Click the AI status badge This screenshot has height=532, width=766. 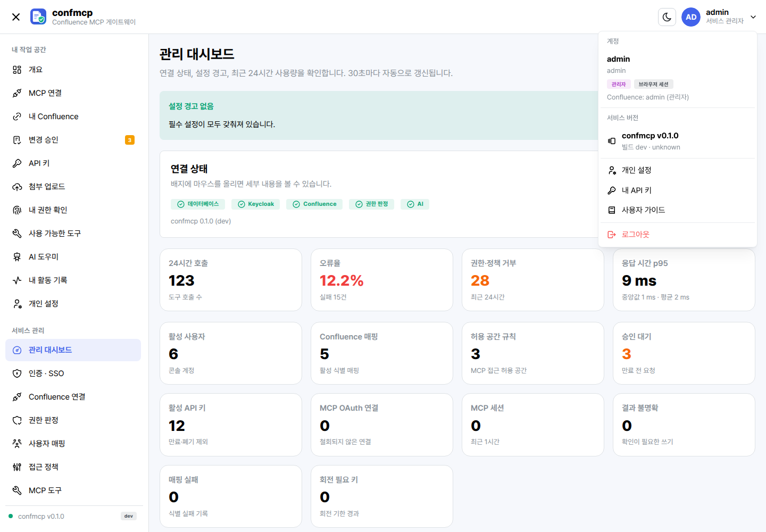[x=415, y=204]
